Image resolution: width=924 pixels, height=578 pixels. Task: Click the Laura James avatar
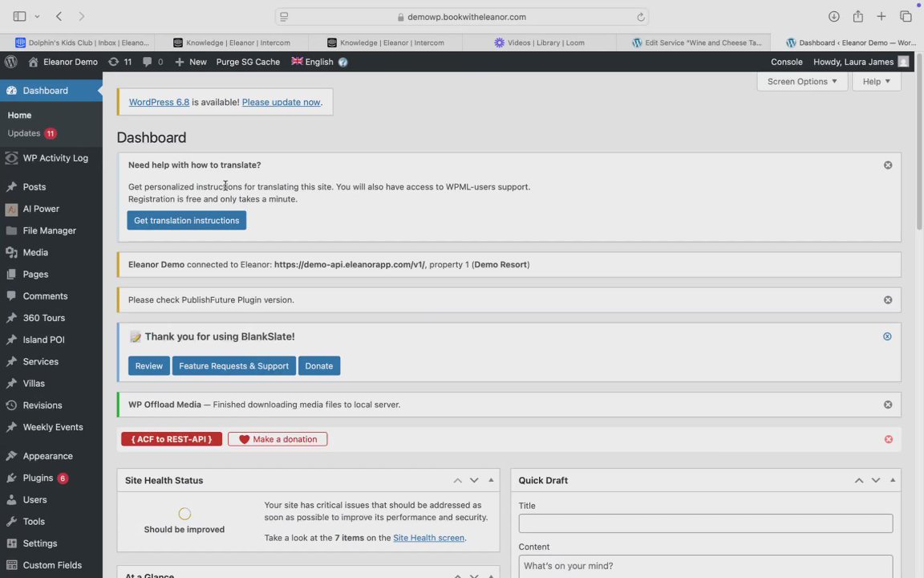[x=903, y=62]
